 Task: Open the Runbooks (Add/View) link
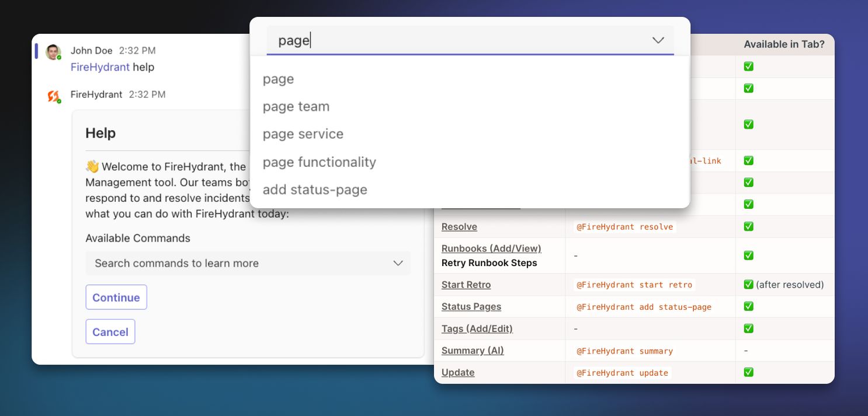point(491,248)
